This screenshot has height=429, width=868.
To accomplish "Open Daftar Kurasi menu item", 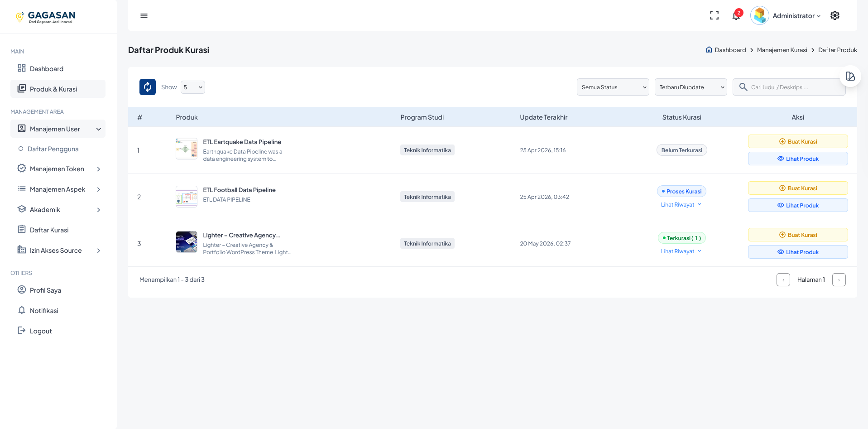I will (58, 230).
